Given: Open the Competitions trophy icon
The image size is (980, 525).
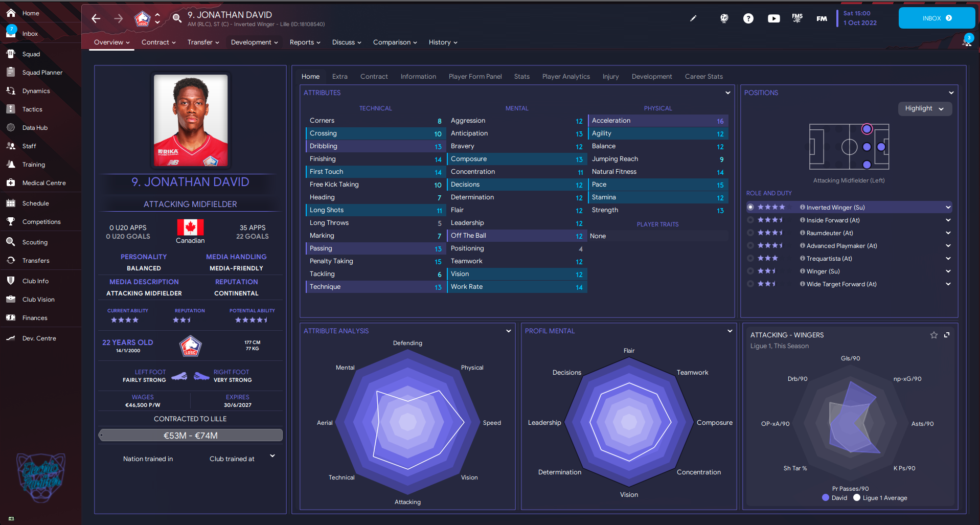Looking at the screenshot, I should [11, 221].
